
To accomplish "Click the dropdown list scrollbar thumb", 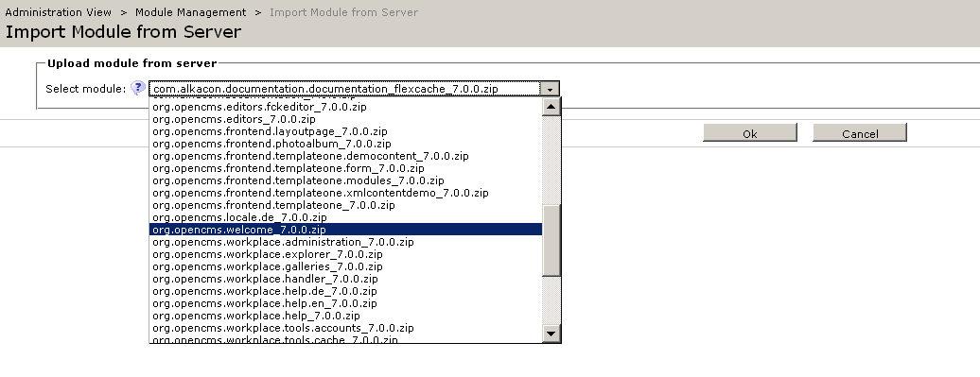I will point(551,240).
